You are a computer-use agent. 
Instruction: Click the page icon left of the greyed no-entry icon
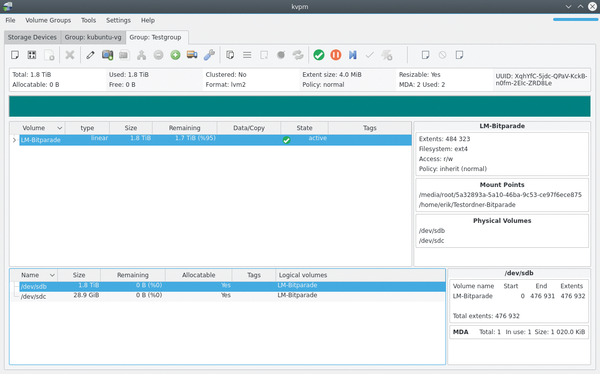(x=425, y=55)
